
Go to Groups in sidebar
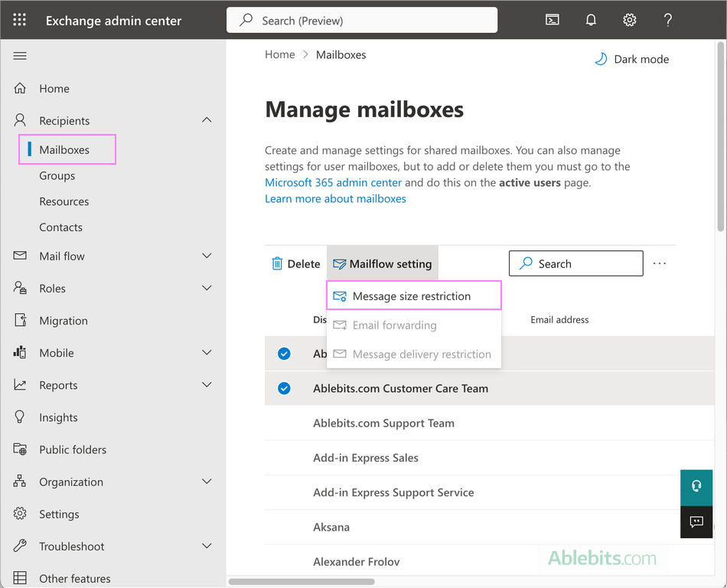click(x=57, y=176)
